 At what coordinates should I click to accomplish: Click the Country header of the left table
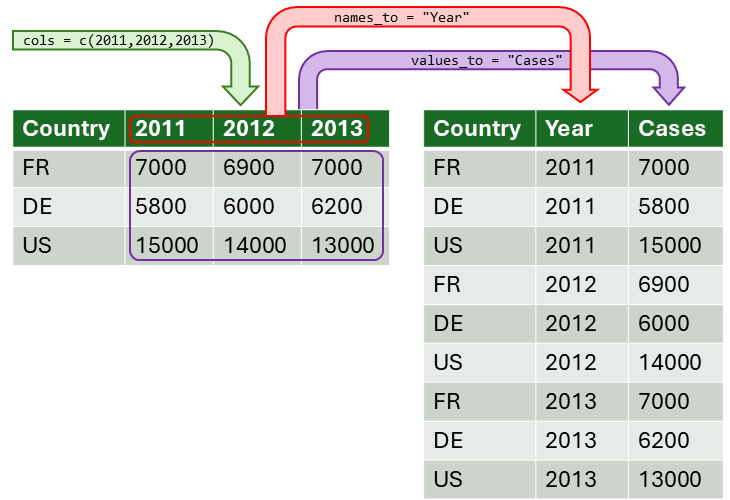pyautogui.click(x=66, y=129)
